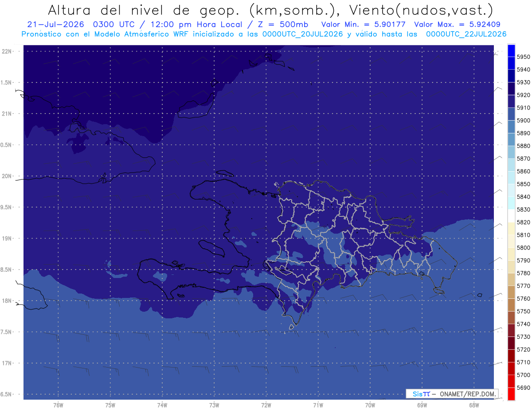This screenshot has width=532, height=411.
Task: Click the 17N latitude label
Action: coord(8,363)
